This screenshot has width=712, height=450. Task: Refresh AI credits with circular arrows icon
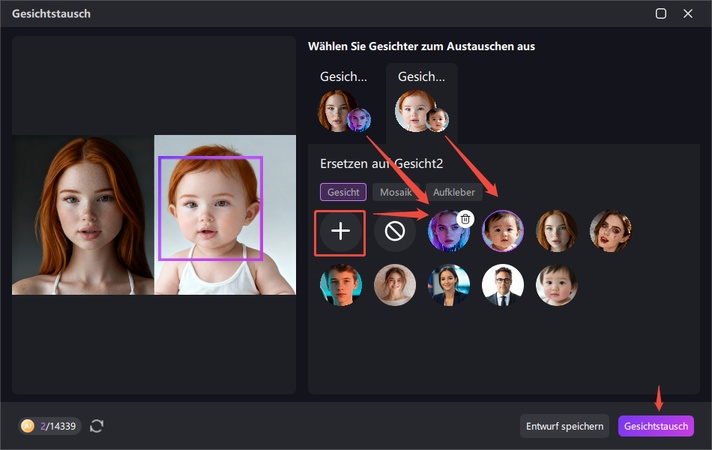97,426
